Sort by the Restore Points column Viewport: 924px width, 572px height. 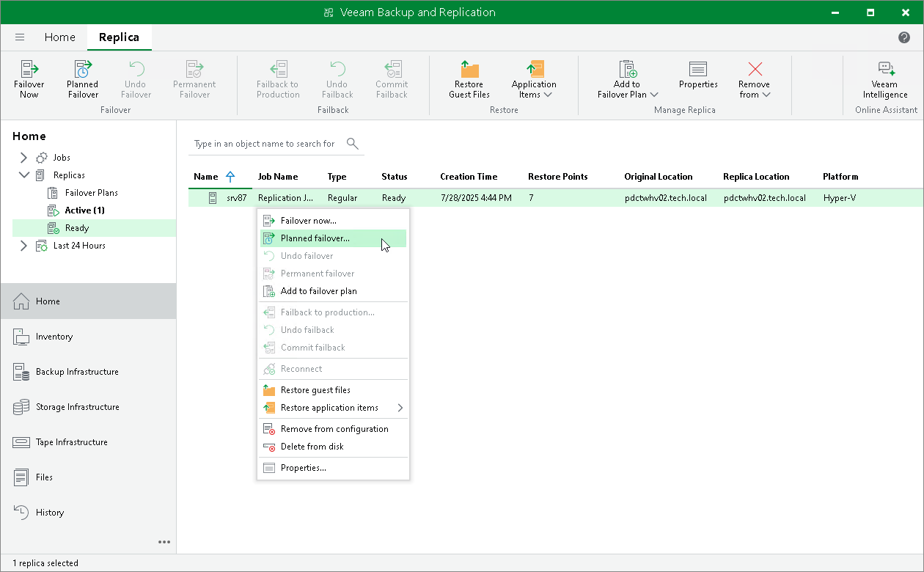[x=557, y=177]
